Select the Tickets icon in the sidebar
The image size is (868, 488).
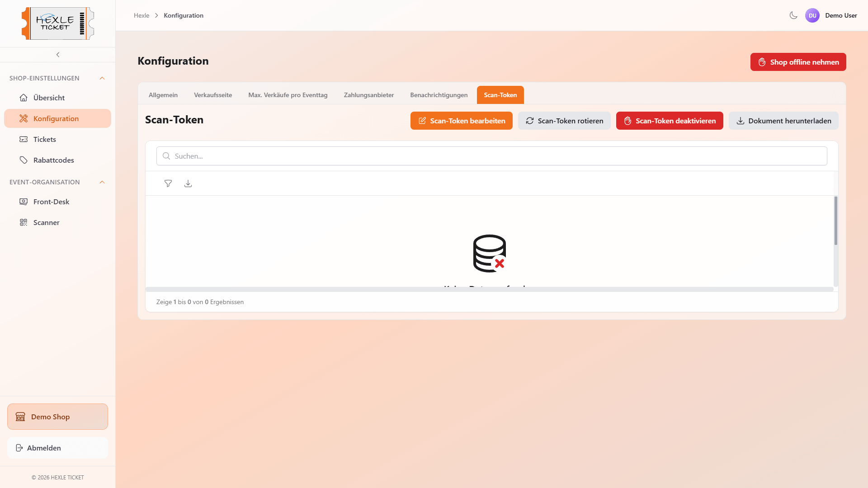tap(23, 139)
